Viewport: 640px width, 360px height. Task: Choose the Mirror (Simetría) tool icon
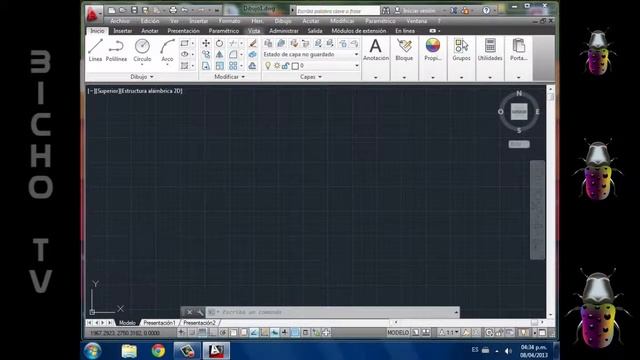click(x=220, y=54)
